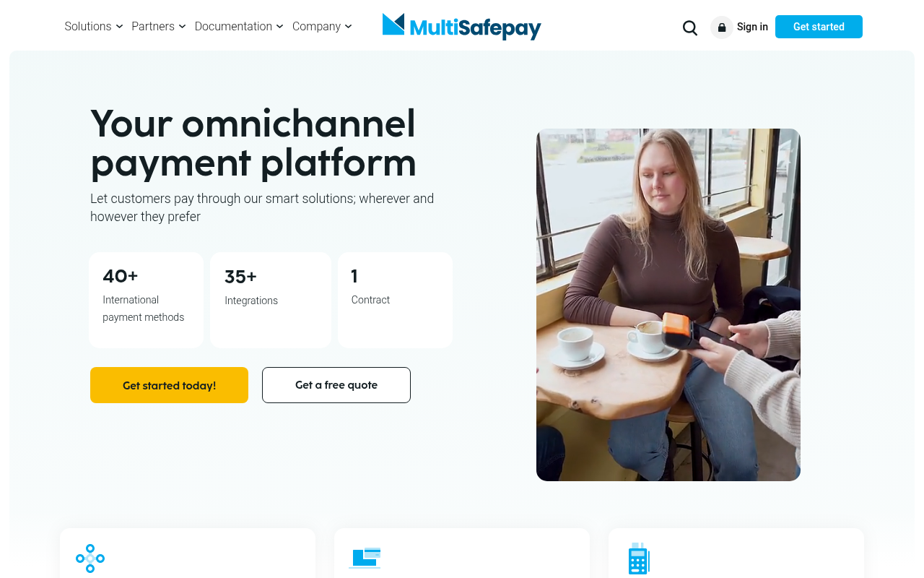Expand the Partners dropdown menu
The image size is (924, 578).
159,27
